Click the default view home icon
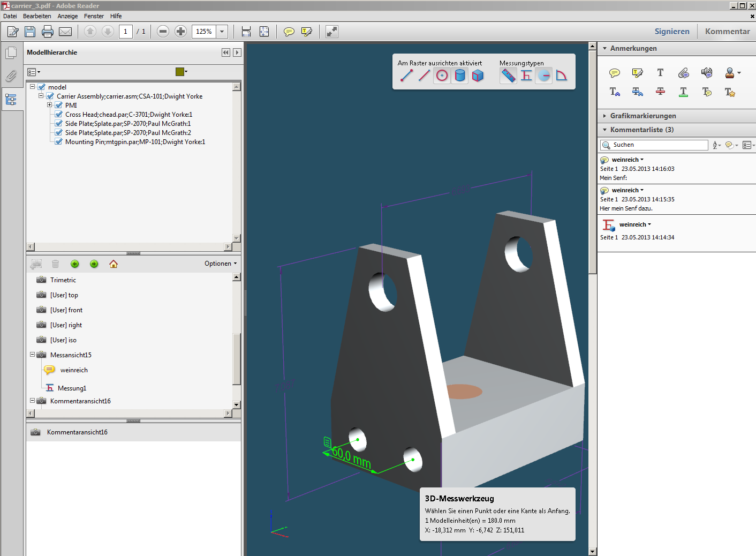This screenshot has width=756, height=556. point(114,264)
